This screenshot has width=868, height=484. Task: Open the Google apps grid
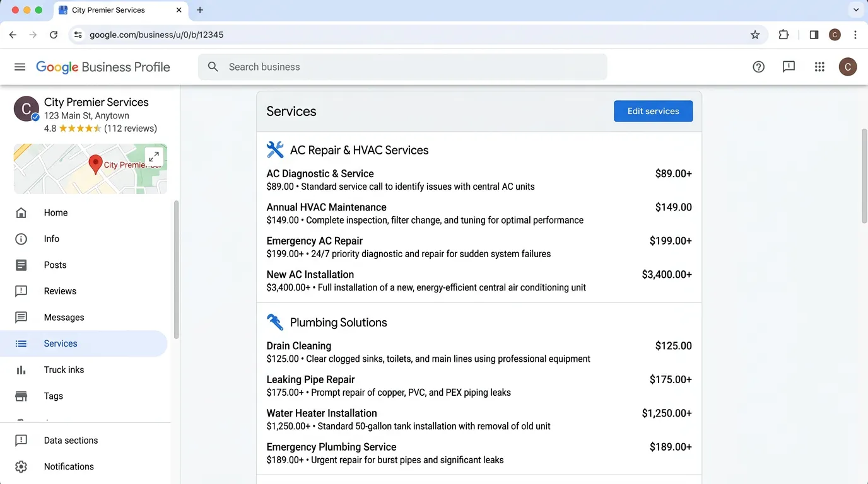click(819, 67)
